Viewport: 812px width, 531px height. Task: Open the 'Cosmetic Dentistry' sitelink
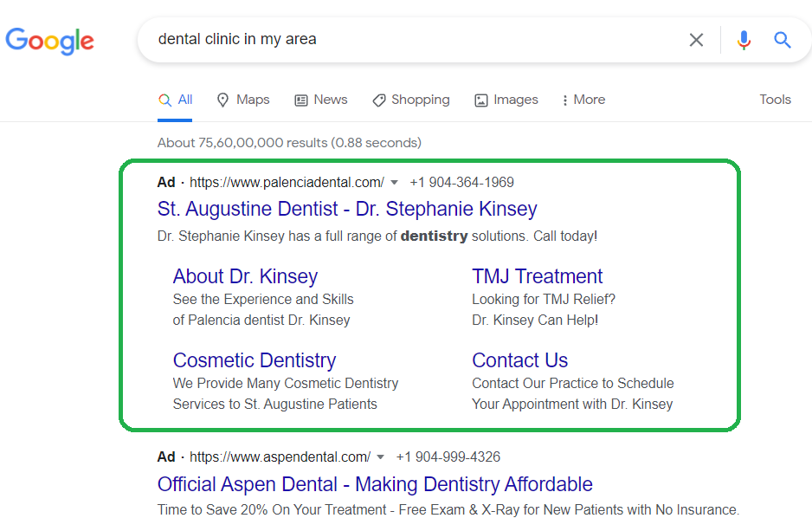pos(255,360)
